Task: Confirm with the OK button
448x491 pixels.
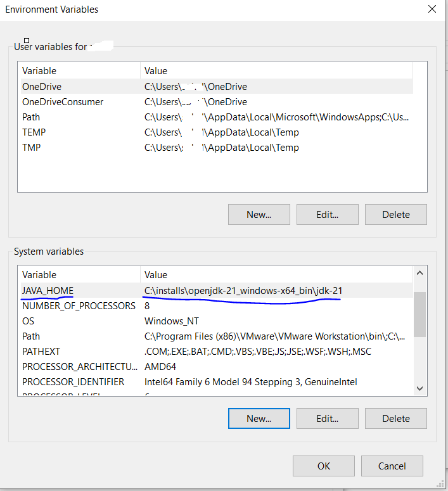Action: [x=323, y=466]
